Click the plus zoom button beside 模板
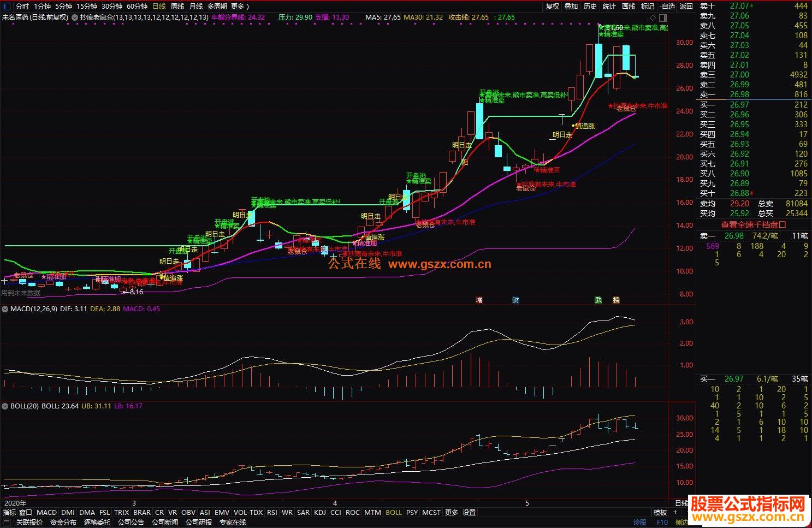Viewport: 812px width, 528px height. tap(675, 512)
